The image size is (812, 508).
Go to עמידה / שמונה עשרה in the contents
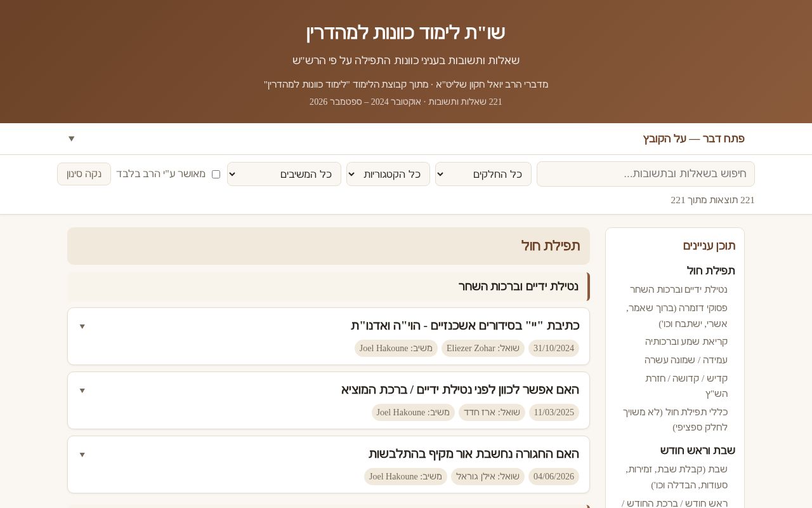686,360
